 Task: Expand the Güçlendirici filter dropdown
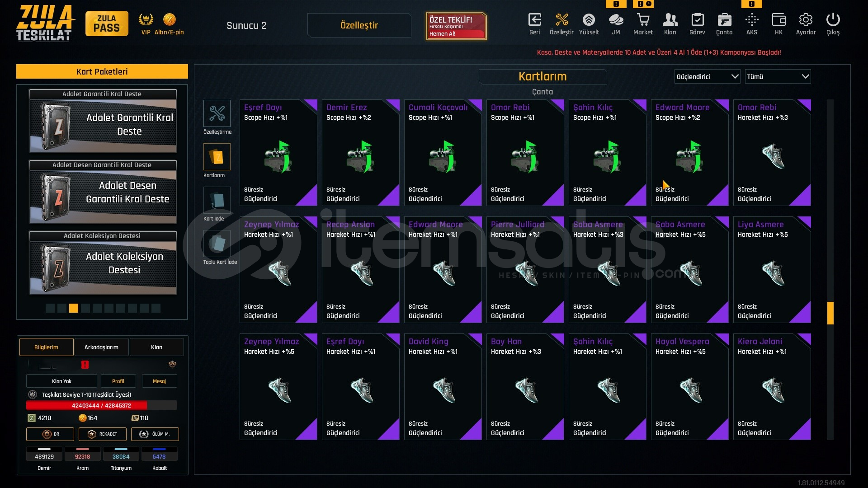(707, 77)
